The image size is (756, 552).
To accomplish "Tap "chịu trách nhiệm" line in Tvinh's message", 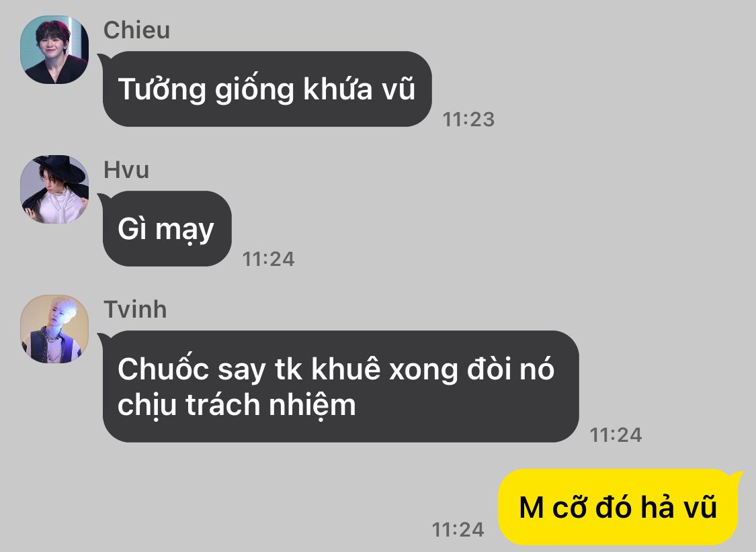I will pos(237,405).
